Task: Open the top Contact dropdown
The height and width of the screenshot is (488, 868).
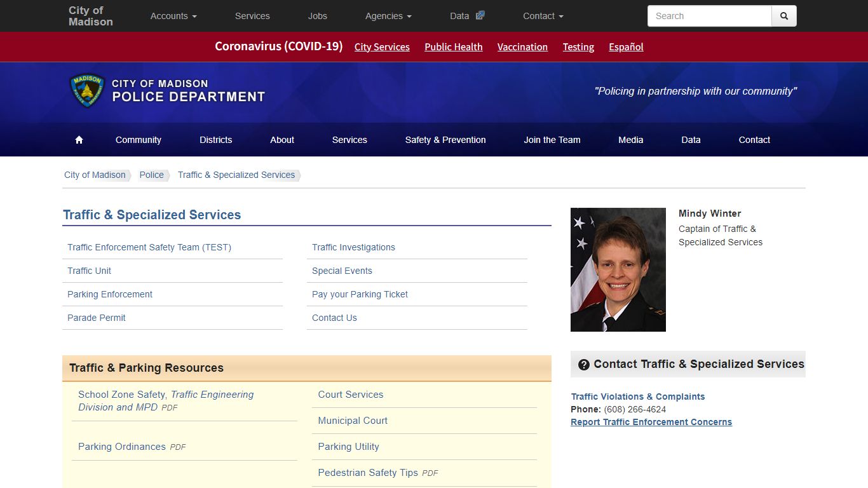Action: coord(543,16)
